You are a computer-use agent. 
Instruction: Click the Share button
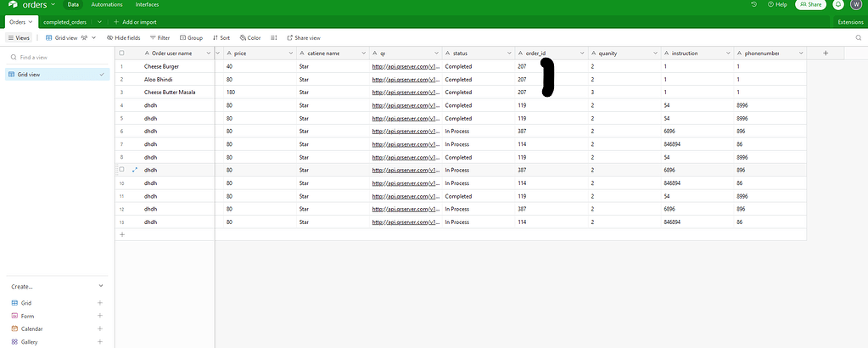[810, 4]
